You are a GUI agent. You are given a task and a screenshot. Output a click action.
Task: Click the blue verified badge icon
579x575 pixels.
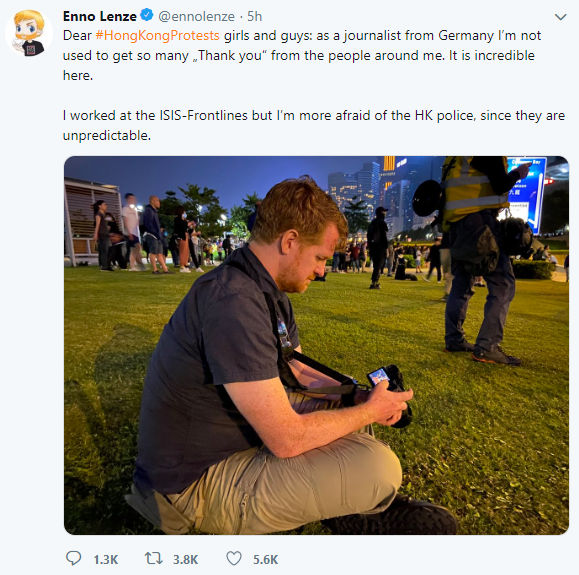(147, 16)
